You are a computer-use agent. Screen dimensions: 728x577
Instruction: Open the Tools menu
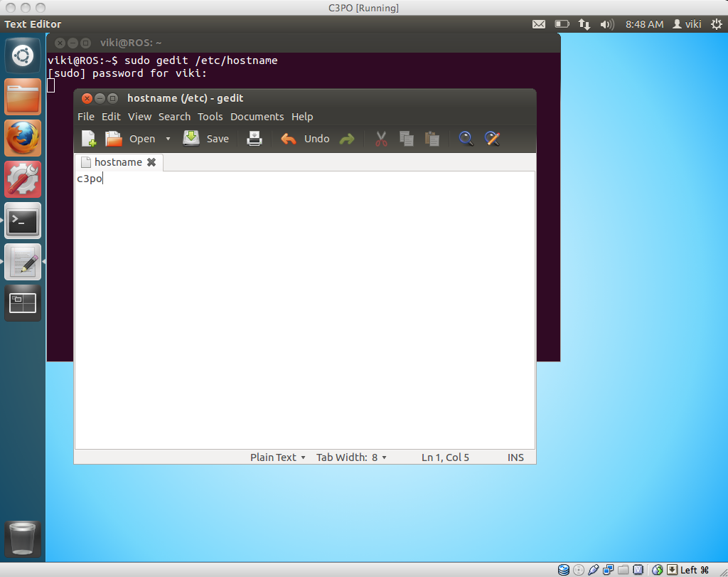[210, 117]
